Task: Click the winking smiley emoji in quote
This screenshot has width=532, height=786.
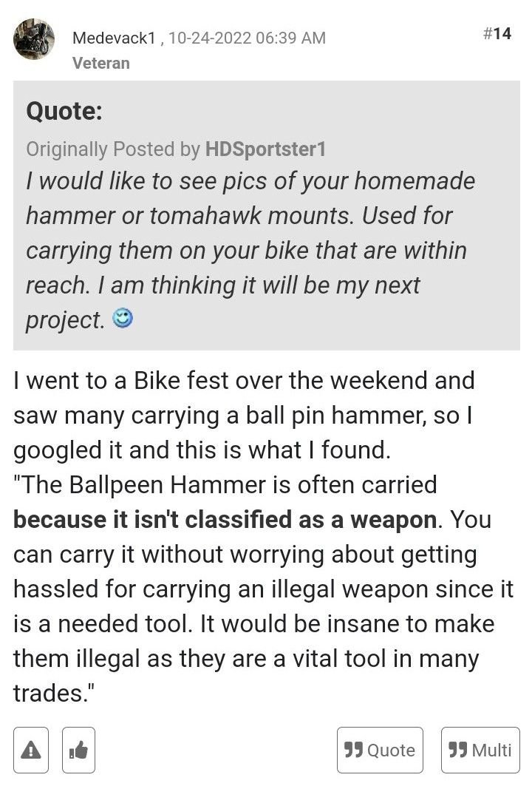Action: pos(120,320)
